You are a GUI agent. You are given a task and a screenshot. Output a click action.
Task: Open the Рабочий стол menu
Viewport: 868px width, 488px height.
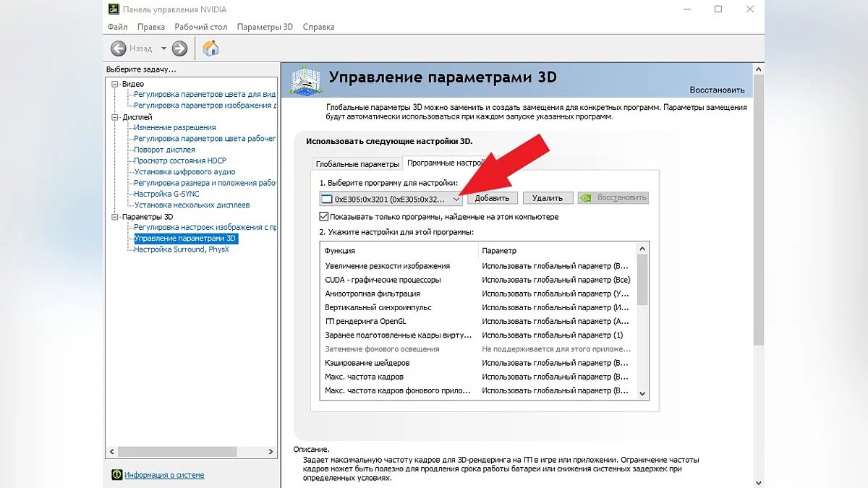[201, 27]
